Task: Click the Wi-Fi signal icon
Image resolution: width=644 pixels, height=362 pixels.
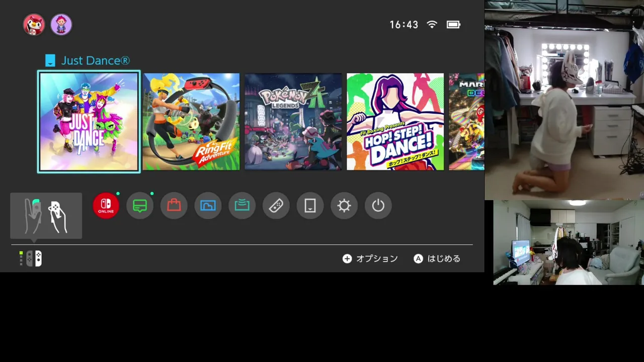Action: 432,24
